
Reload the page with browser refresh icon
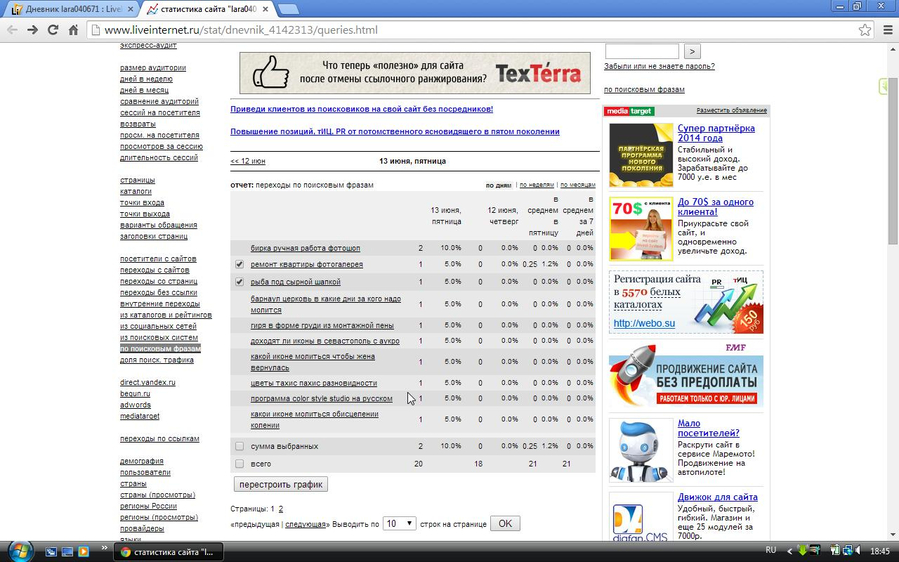[53, 30]
